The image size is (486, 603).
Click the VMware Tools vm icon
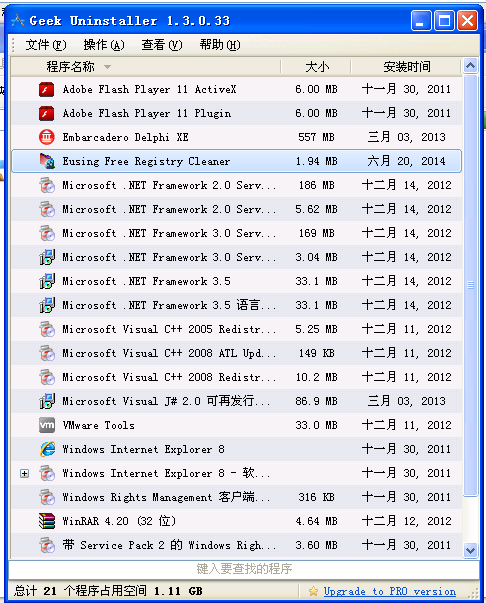[47, 425]
